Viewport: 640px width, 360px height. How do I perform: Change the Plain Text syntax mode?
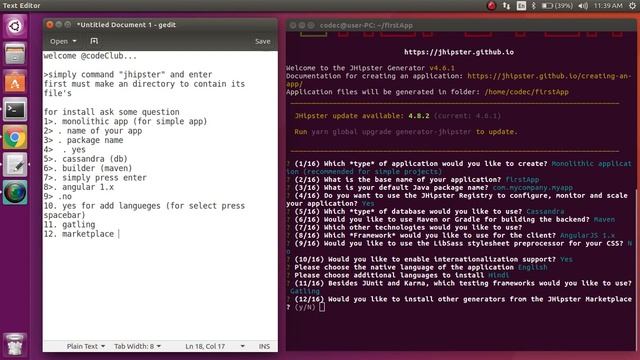86,346
